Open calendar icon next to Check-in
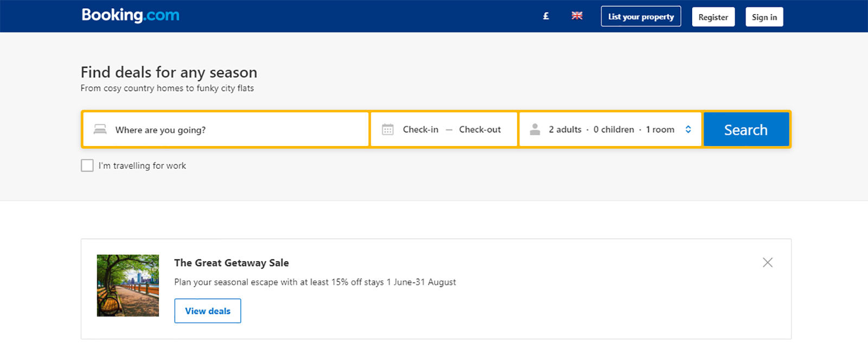The image size is (868, 349). 387,129
